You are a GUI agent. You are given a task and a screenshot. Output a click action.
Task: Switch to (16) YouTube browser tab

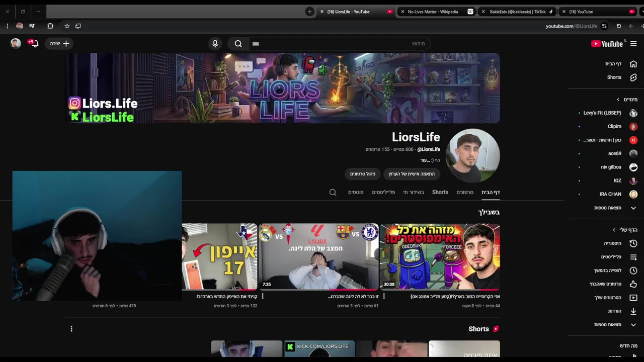pos(599,12)
